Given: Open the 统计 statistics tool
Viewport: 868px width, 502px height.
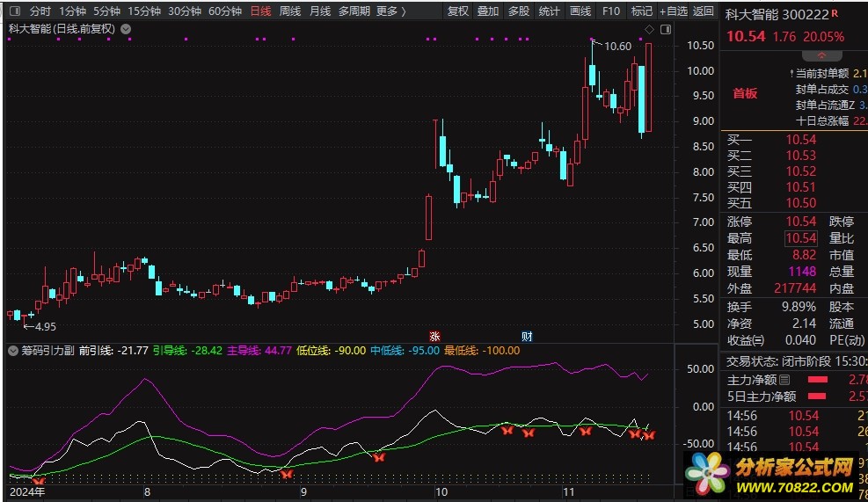Looking at the screenshot, I should (549, 11).
